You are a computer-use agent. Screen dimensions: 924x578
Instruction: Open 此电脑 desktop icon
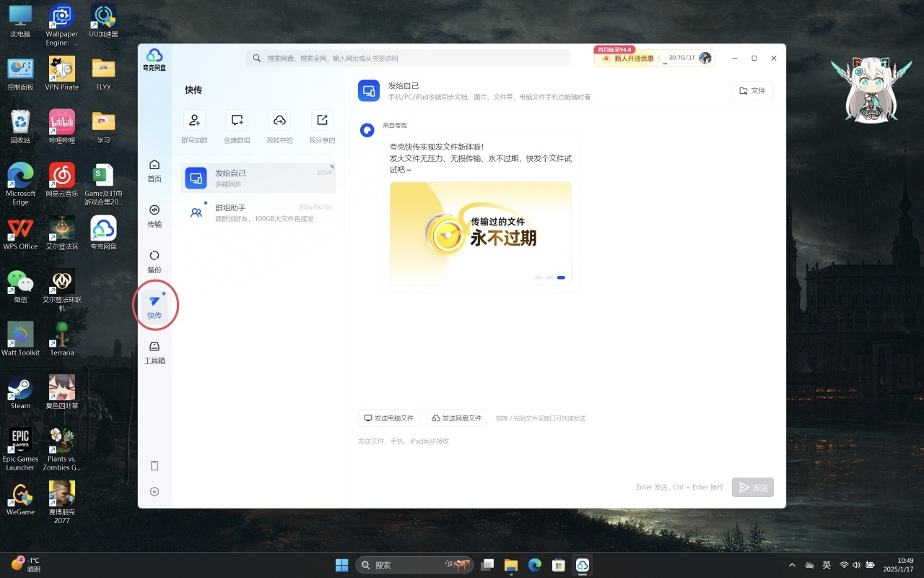point(20,22)
